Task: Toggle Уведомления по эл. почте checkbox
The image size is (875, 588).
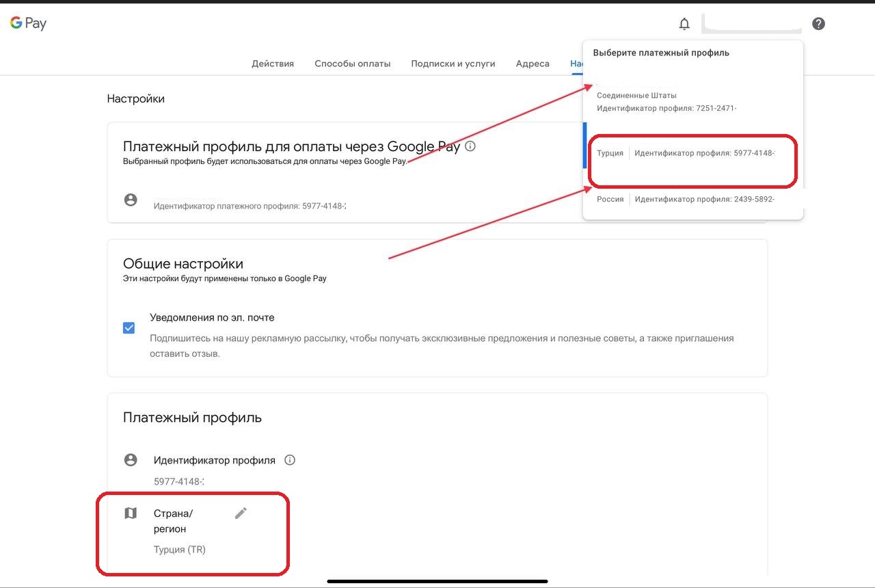Action: [129, 328]
